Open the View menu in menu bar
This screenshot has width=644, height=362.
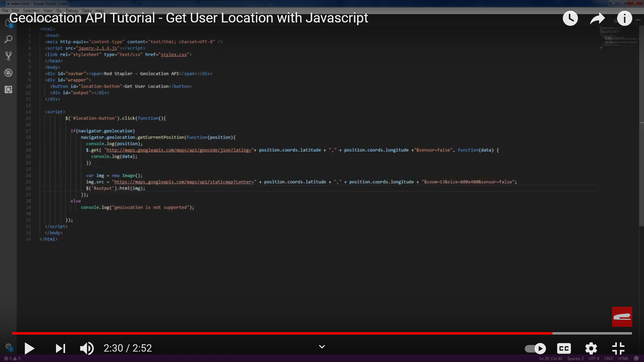[48, 11]
